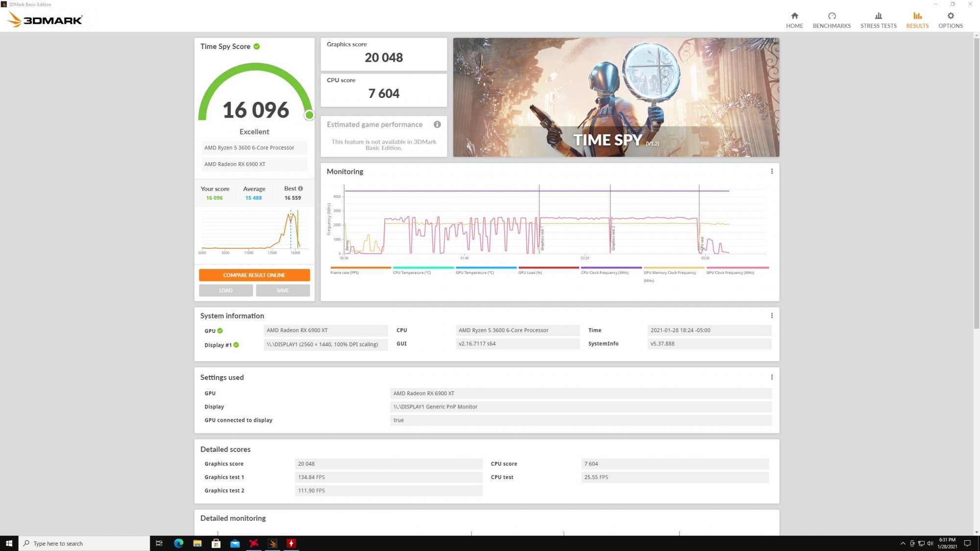Click the Graphics score 20 048 card
Image resolution: width=980 pixels, height=551 pixels.
[384, 54]
